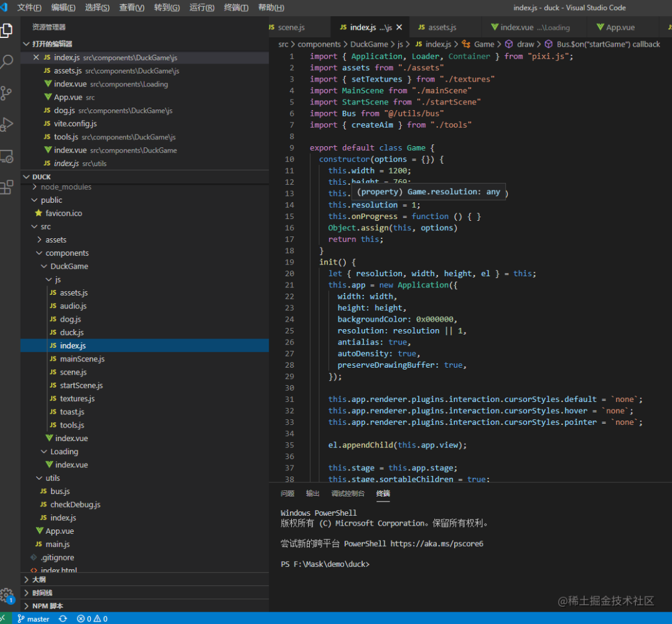This screenshot has width=672, height=624.
Task: Open mainScene.js in the file tree
Action: [x=82, y=359]
